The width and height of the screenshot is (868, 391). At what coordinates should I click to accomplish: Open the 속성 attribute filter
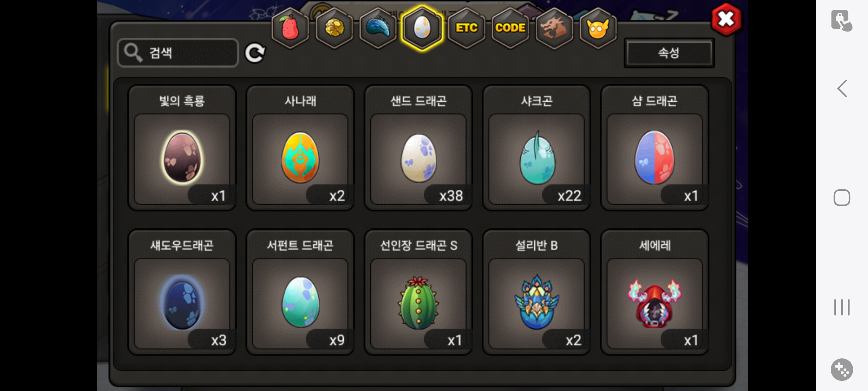pos(669,53)
